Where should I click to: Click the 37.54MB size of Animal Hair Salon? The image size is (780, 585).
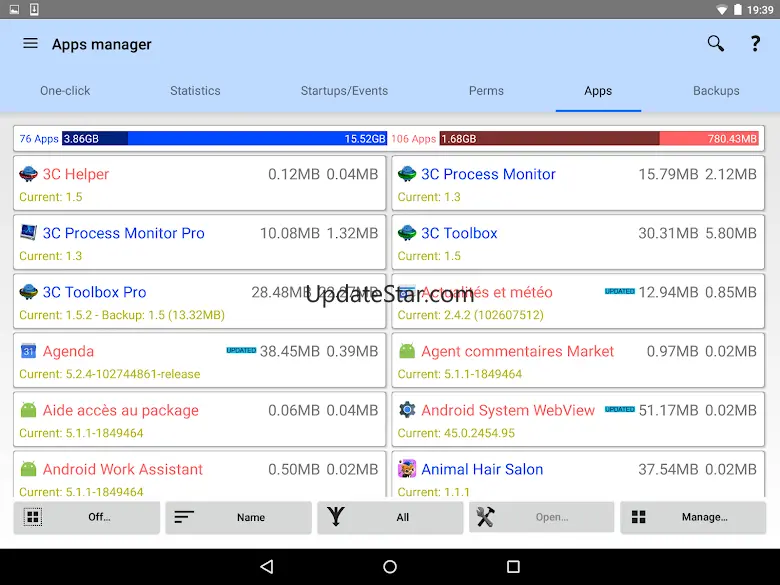pos(668,469)
